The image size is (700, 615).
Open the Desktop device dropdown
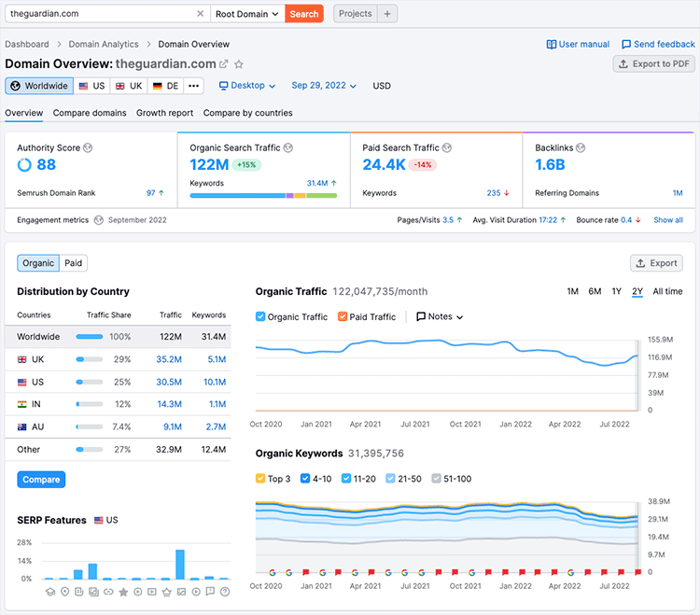[x=247, y=86]
